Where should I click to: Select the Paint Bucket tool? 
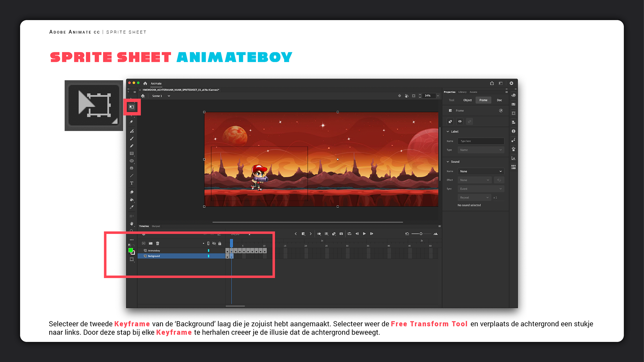(x=132, y=200)
